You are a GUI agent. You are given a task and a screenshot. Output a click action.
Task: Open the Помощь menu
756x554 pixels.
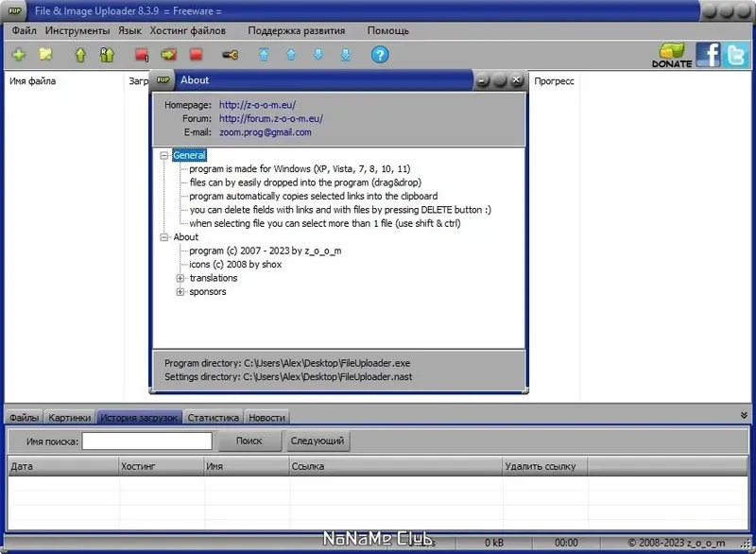pyautogui.click(x=388, y=30)
